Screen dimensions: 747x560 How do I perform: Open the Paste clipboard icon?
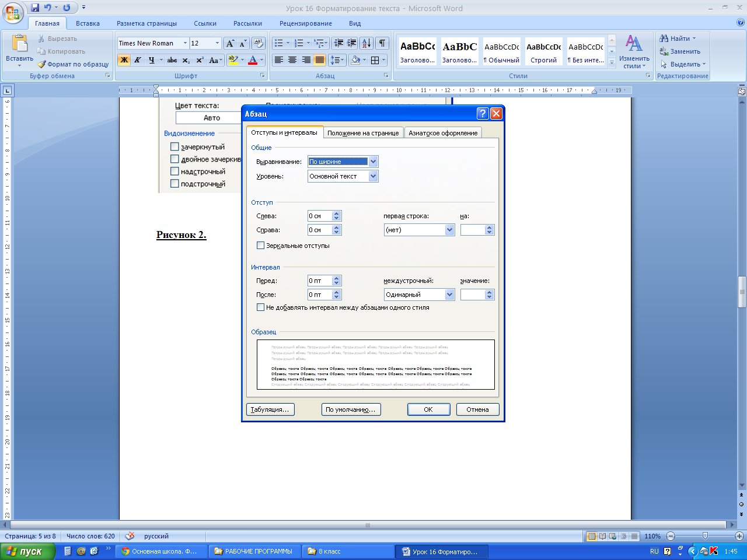point(19,44)
